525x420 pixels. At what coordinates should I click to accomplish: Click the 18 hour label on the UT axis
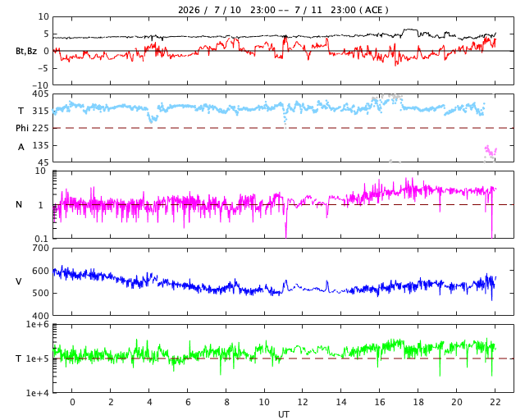click(418, 402)
